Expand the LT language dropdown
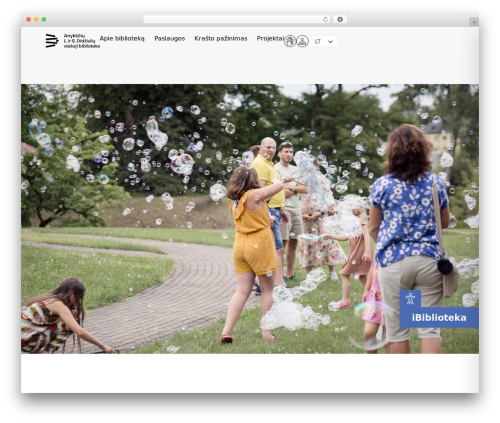500x423 pixels. click(323, 41)
